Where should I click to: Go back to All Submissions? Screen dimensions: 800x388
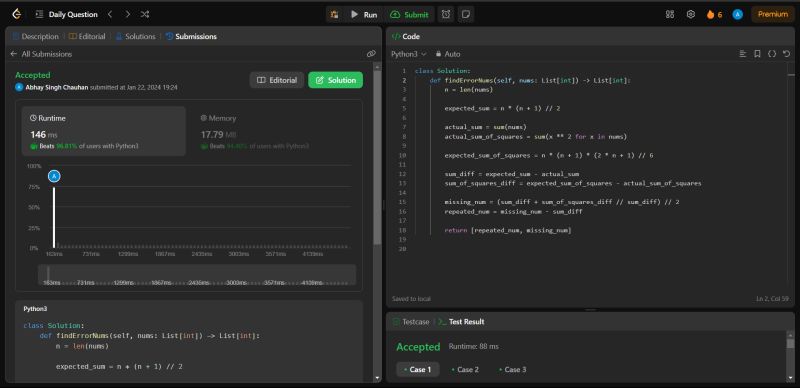tap(41, 54)
